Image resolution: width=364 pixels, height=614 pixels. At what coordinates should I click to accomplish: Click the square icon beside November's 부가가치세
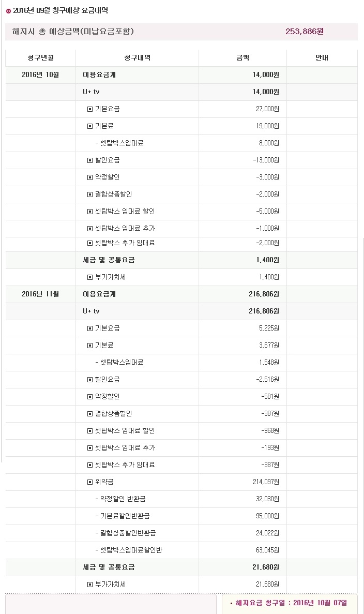[x=90, y=585]
